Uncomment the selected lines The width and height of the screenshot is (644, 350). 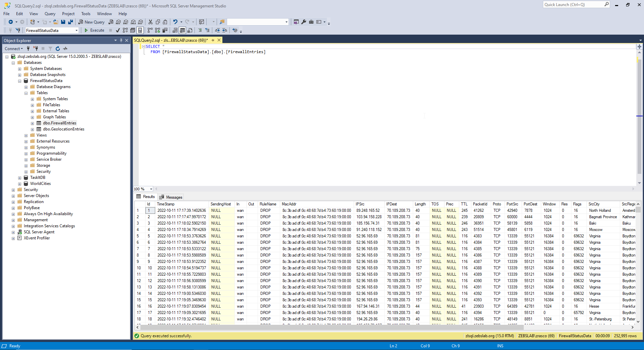click(x=207, y=30)
